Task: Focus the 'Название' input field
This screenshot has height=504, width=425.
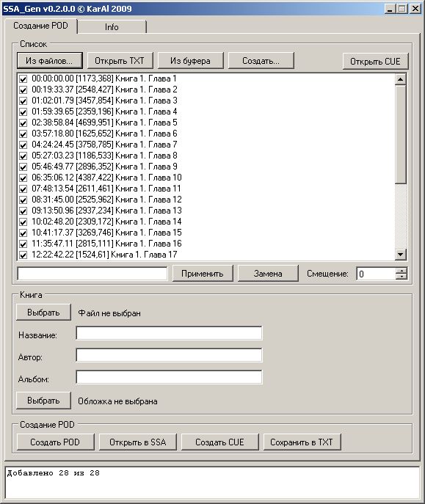Action: tap(169, 333)
